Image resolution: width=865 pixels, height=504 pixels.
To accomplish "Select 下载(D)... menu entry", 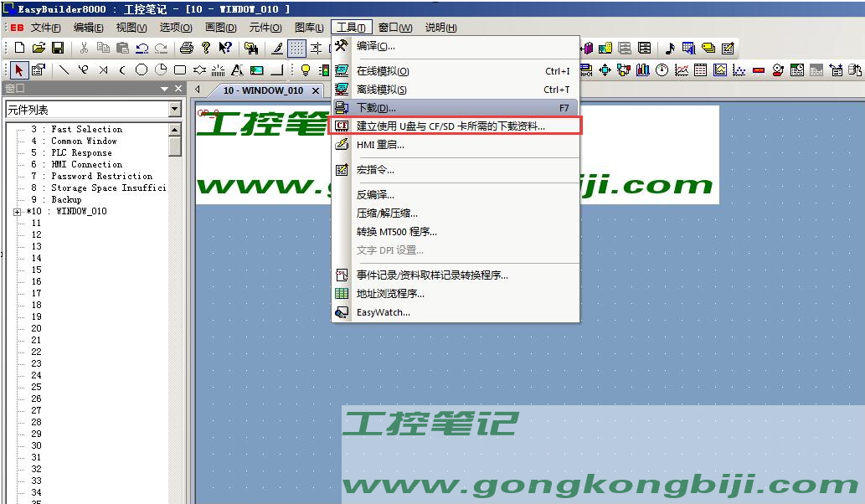I will (x=456, y=108).
